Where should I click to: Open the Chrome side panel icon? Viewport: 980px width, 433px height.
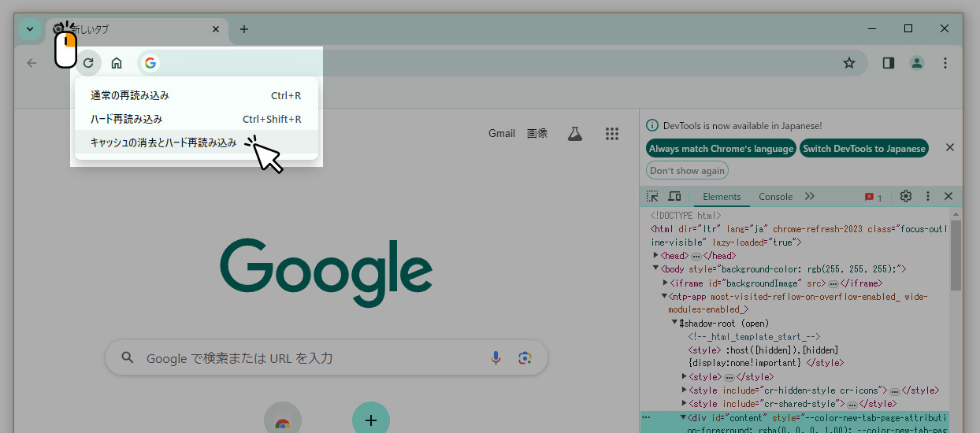click(x=888, y=63)
